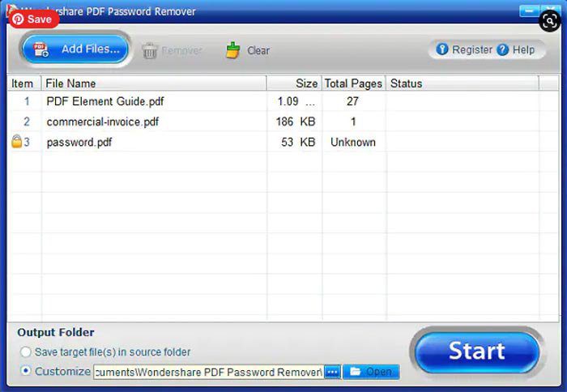Click the Unknown total pages cell
Image resolution: width=567 pixels, height=392 pixels.
coord(353,142)
